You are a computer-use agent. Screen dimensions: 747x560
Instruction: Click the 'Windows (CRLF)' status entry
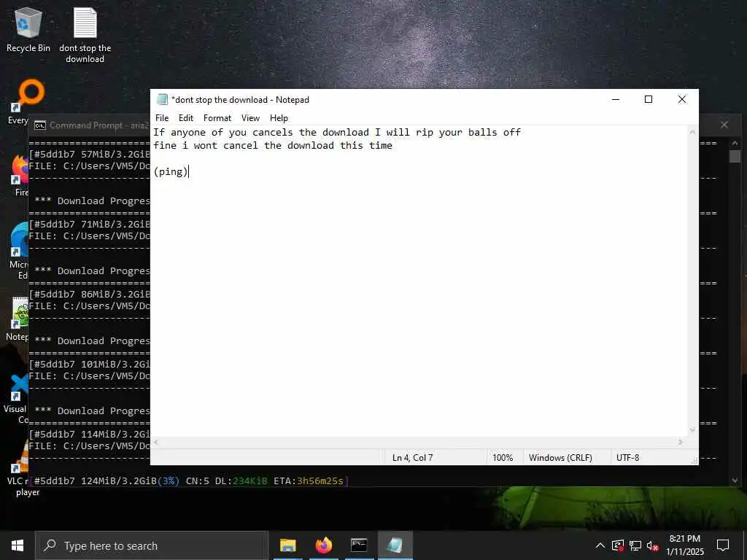click(x=560, y=458)
